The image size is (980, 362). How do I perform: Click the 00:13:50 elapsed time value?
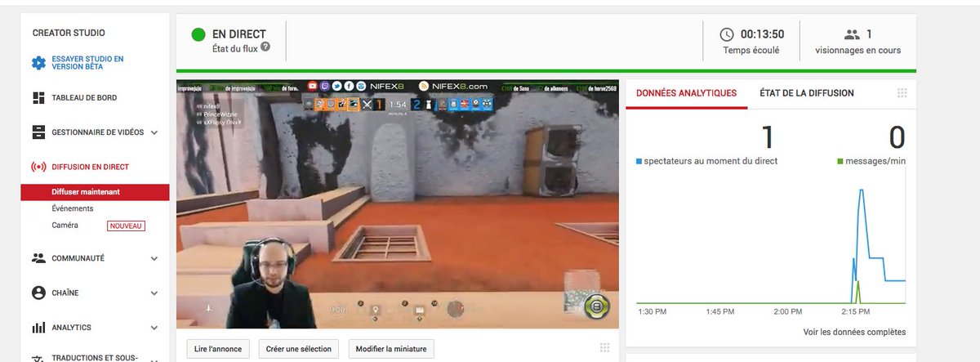click(762, 34)
